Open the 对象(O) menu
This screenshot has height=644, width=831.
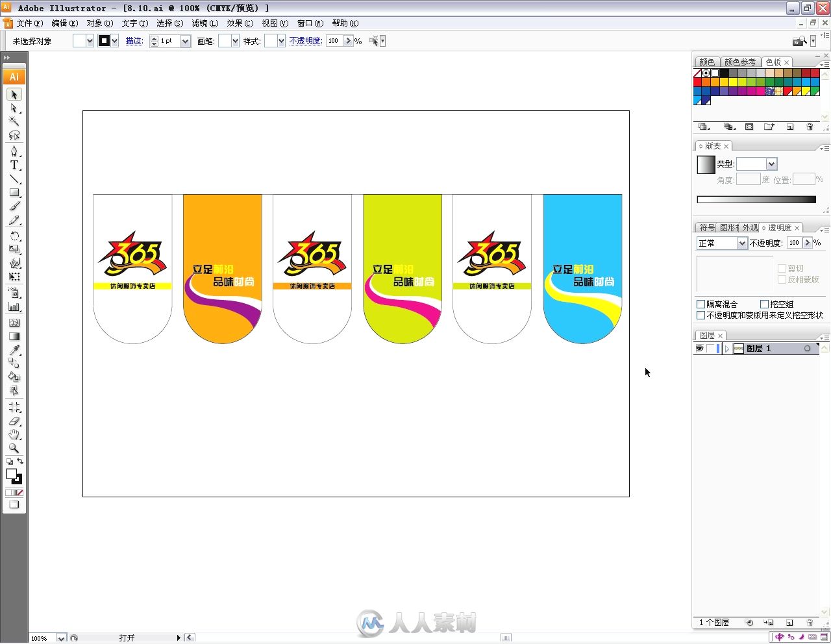[99, 23]
